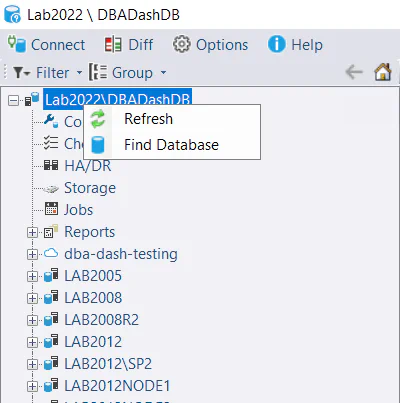
Task: Select the Jobs tree item
Action: 79,210
